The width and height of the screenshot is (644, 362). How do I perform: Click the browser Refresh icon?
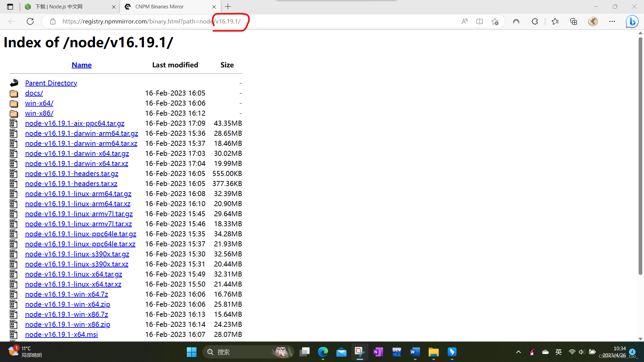[x=30, y=21]
